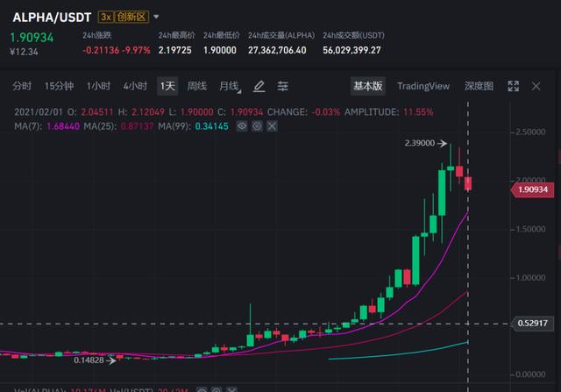Click the 1.50000 price axis label

(530, 229)
